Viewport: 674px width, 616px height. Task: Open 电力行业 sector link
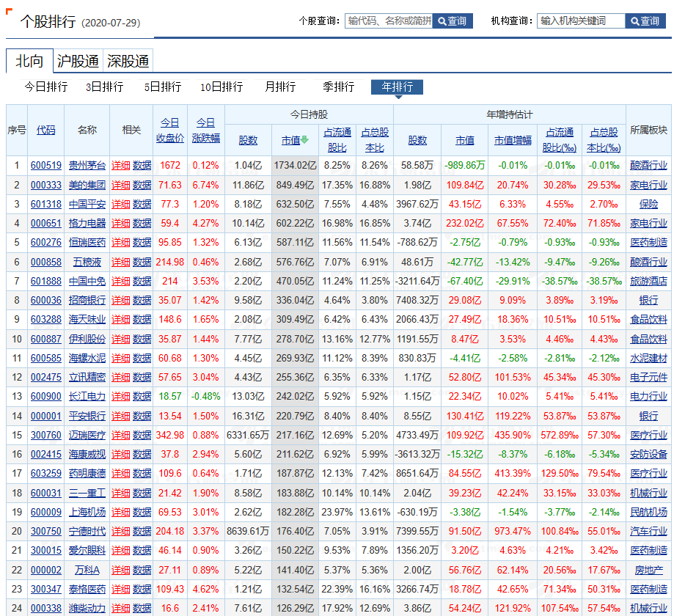[x=648, y=396]
